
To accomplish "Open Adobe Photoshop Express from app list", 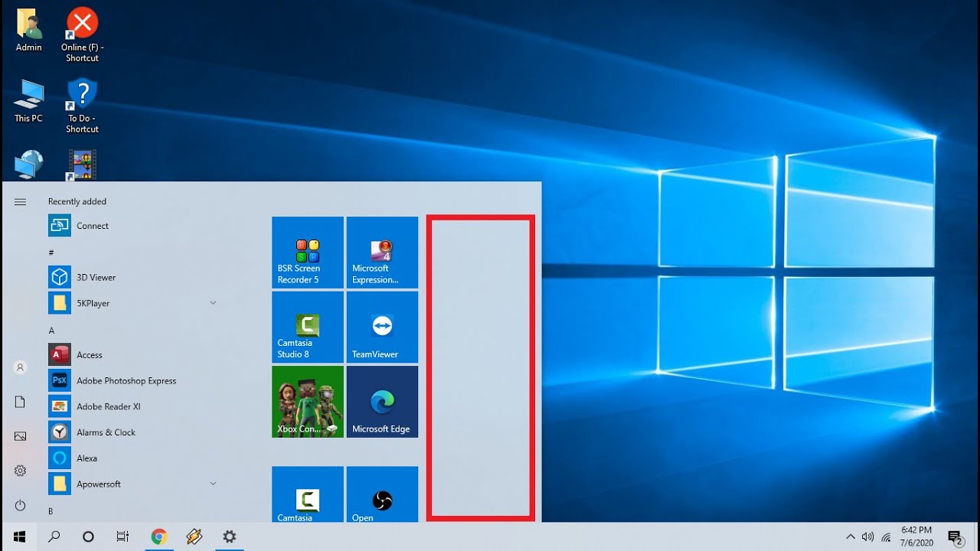I will pos(126,380).
